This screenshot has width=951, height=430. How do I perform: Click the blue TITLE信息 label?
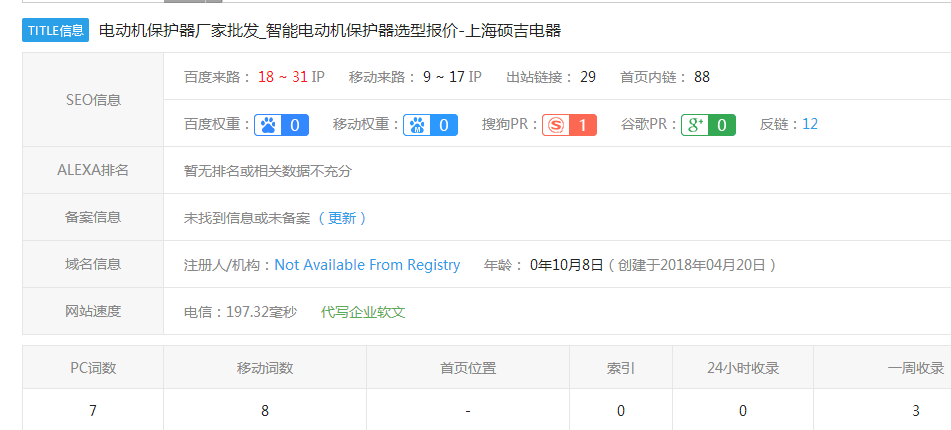[56, 30]
